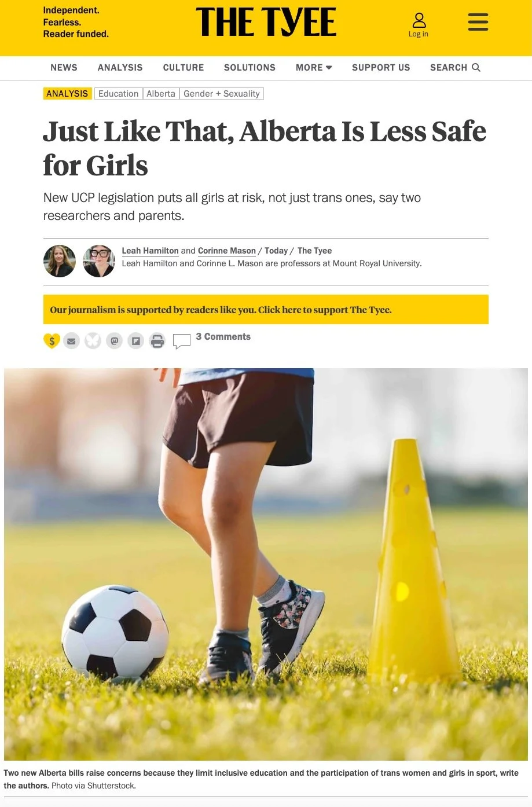Select the Education topic tag

tap(118, 94)
